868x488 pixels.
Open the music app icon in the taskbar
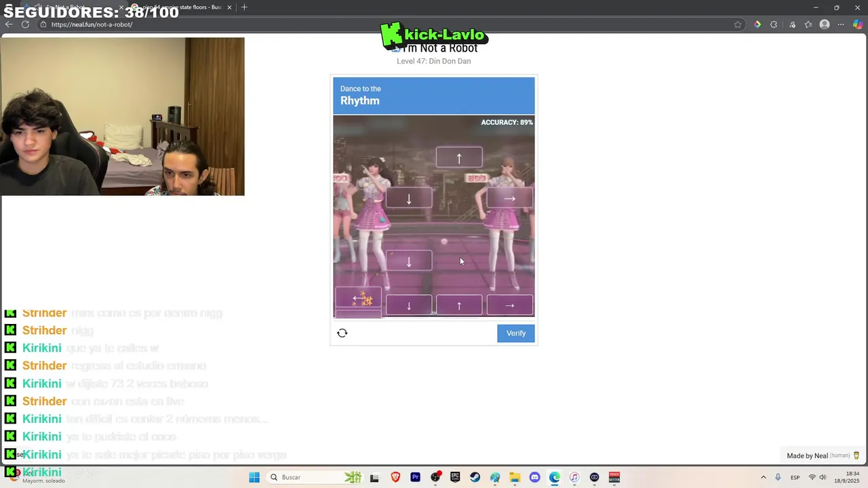coord(574,477)
